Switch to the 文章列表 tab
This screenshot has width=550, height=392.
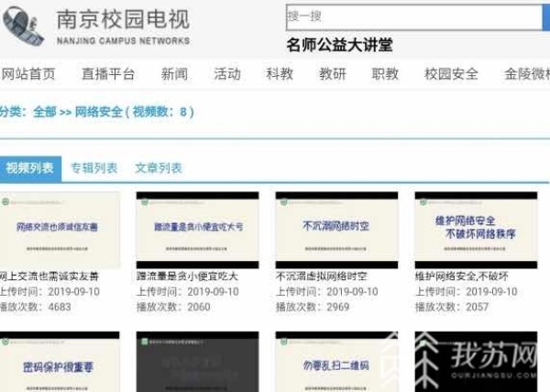(x=159, y=168)
